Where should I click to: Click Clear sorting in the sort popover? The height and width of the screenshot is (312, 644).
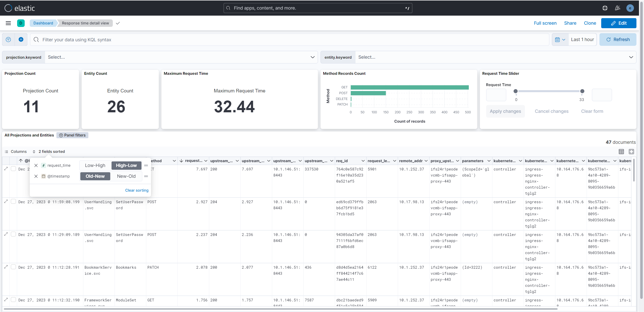pyautogui.click(x=136, y=190)
